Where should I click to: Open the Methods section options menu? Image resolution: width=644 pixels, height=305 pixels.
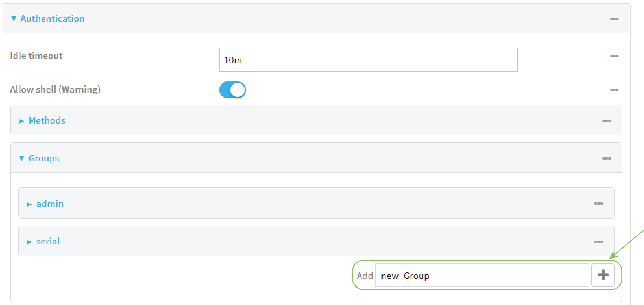607,121
